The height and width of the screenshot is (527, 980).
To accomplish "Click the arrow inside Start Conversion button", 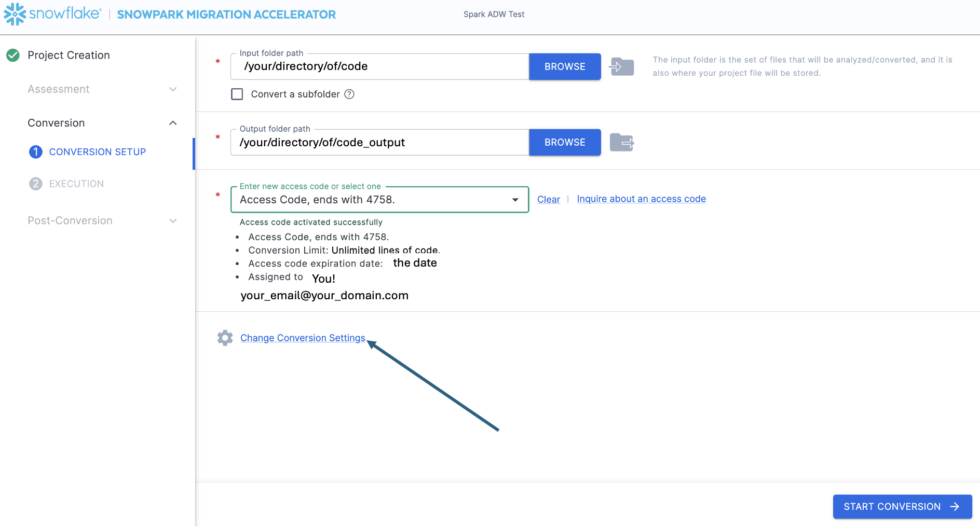I will coord(955,507).
